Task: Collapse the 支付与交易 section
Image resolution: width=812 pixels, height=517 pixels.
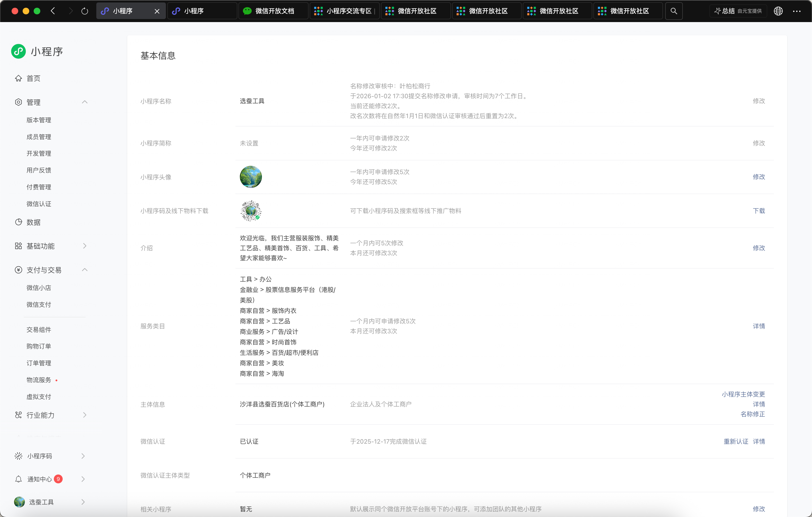Action: coord(85,270)
